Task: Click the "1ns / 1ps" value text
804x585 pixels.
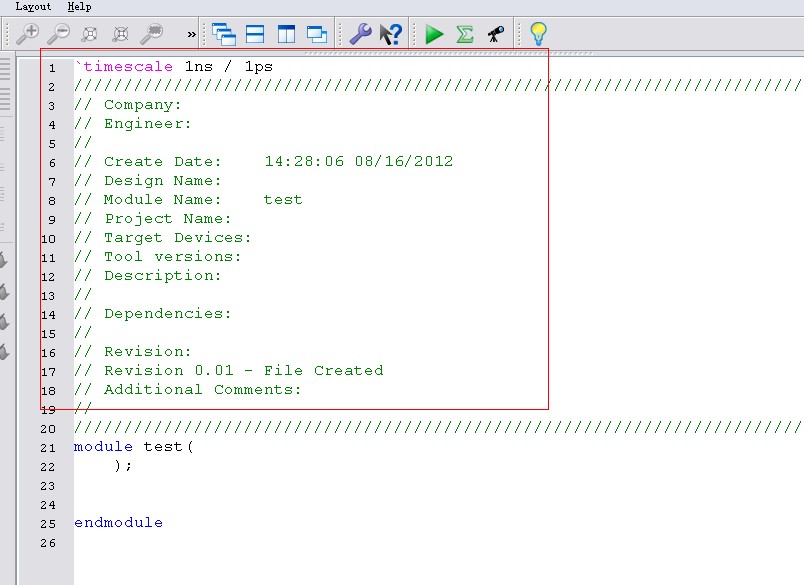Action: coord(229,67)
